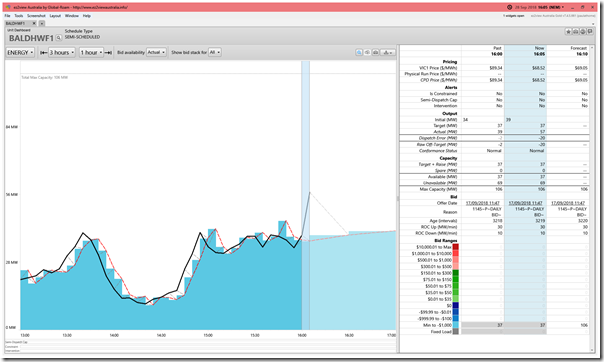Click the blue magnifier zoom icon above chart

click(x=359, y=52)
